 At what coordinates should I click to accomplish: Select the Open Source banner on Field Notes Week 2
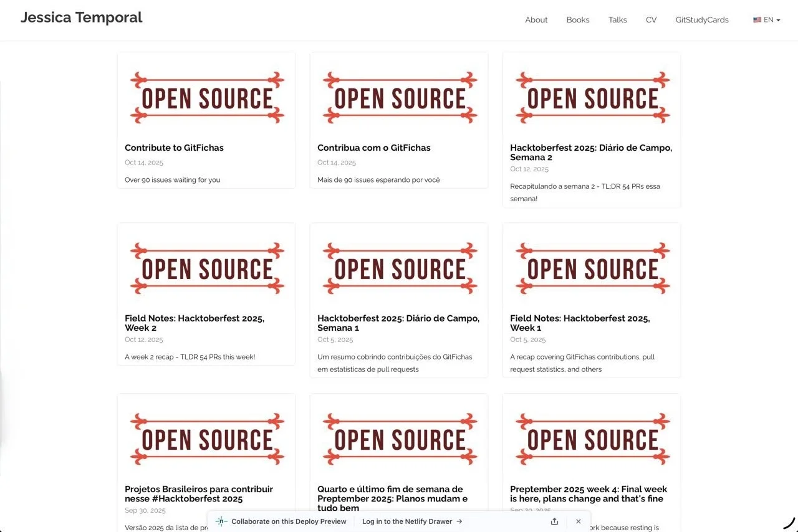pos(206,268)
